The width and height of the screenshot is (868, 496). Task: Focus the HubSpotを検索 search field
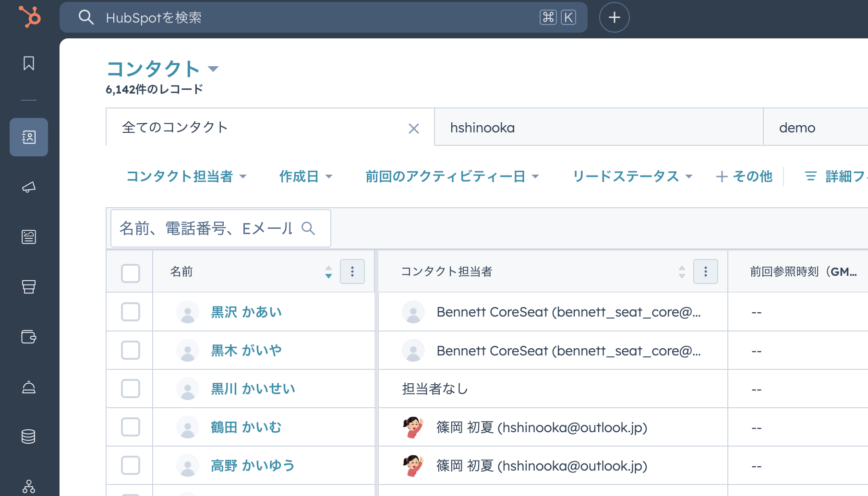click(324, 17)
